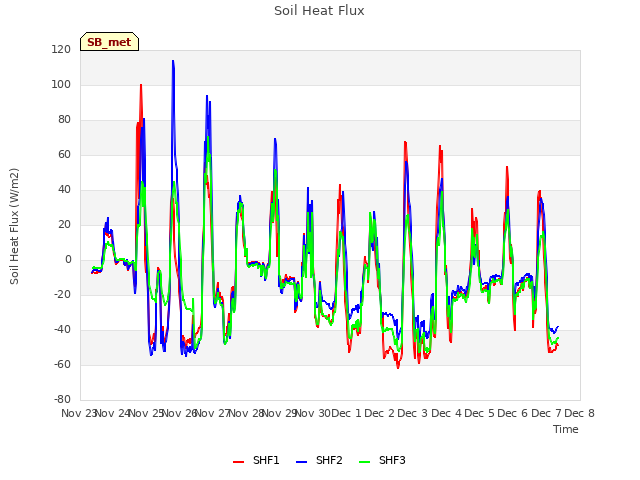640x480 pixels.
Task: Click the Nov 28 x-axis date label
Action: coord(246,413)
